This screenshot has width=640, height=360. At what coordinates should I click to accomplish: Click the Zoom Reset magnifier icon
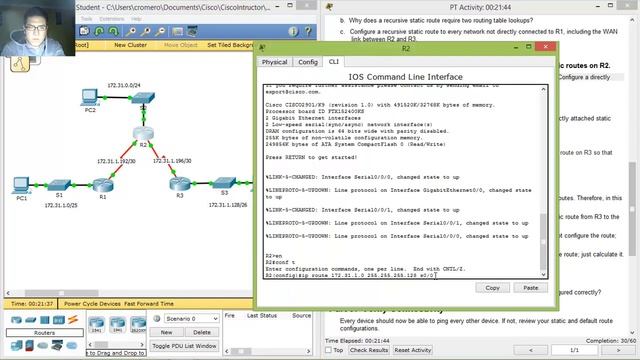(146, 31)
